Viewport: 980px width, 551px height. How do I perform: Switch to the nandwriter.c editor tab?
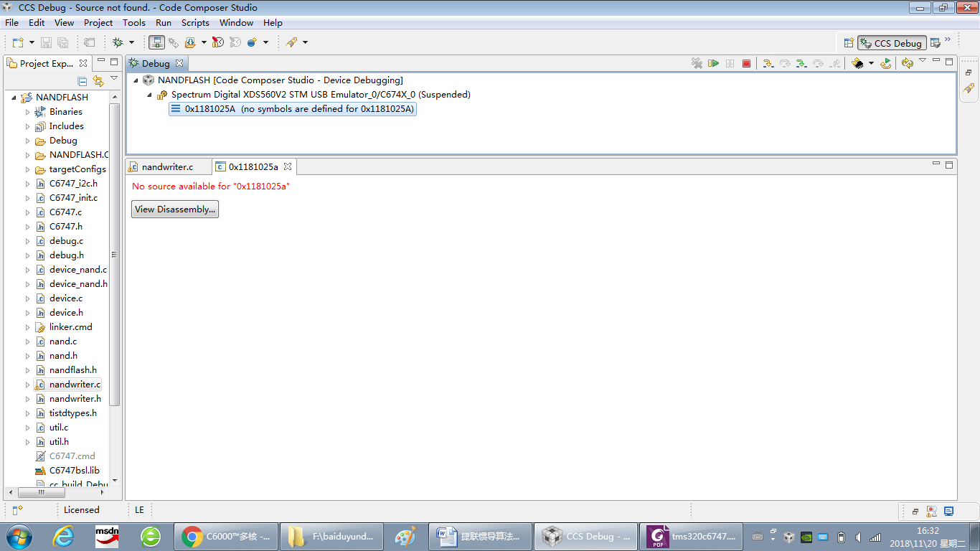pos(169,166)
